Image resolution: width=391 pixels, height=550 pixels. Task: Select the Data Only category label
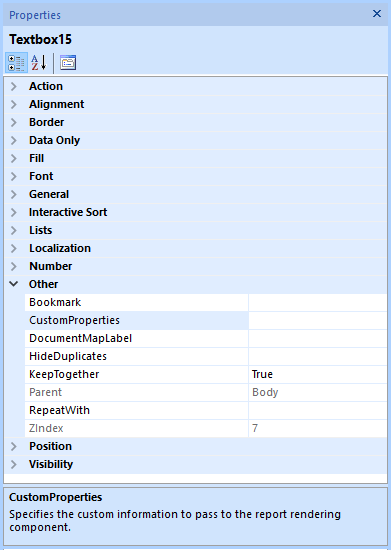coord(54,140)
